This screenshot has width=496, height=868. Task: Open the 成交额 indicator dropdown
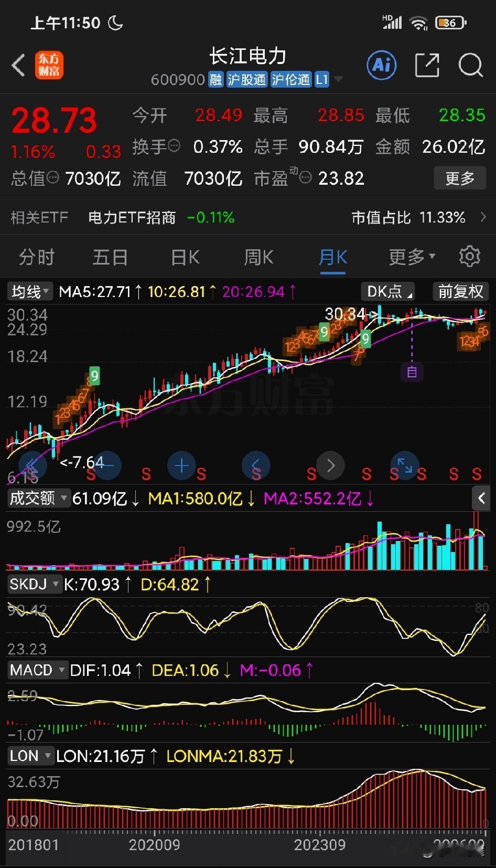(x=38, y=498)
